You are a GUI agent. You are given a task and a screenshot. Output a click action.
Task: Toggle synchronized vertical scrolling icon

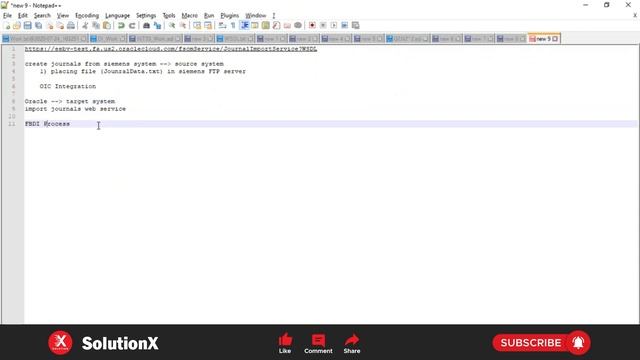(x=197, y=25)
